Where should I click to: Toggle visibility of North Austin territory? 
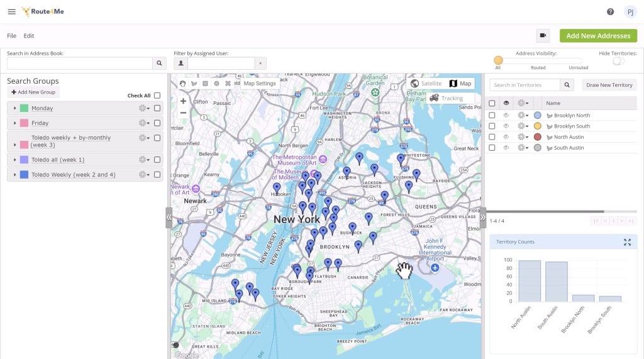tap(506, 137)
